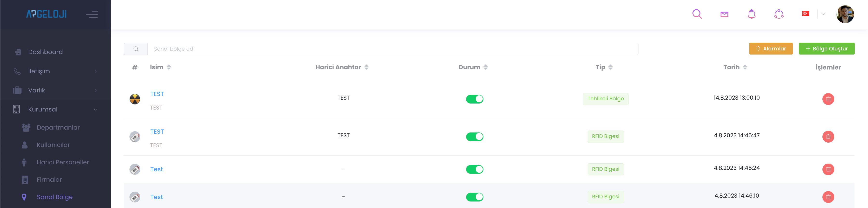Click the Alarmlar button

point(771,49)
